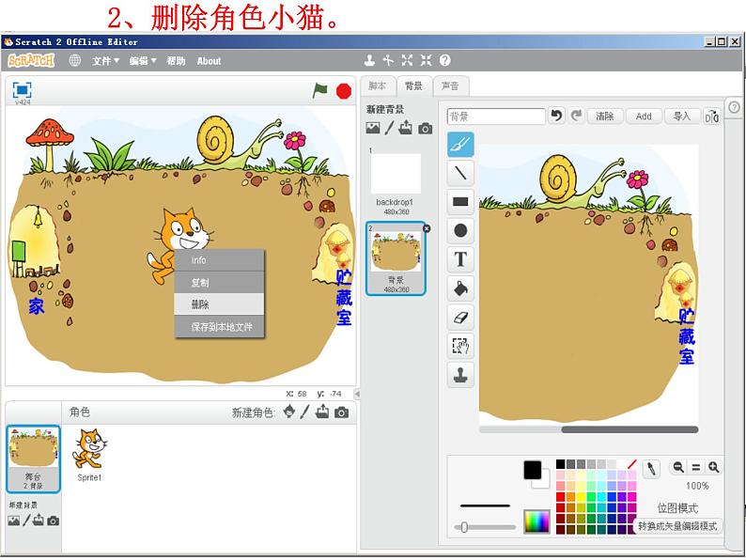
Task: Select the Sprite1 cat sprite
Action: click(x=89, y=455)
